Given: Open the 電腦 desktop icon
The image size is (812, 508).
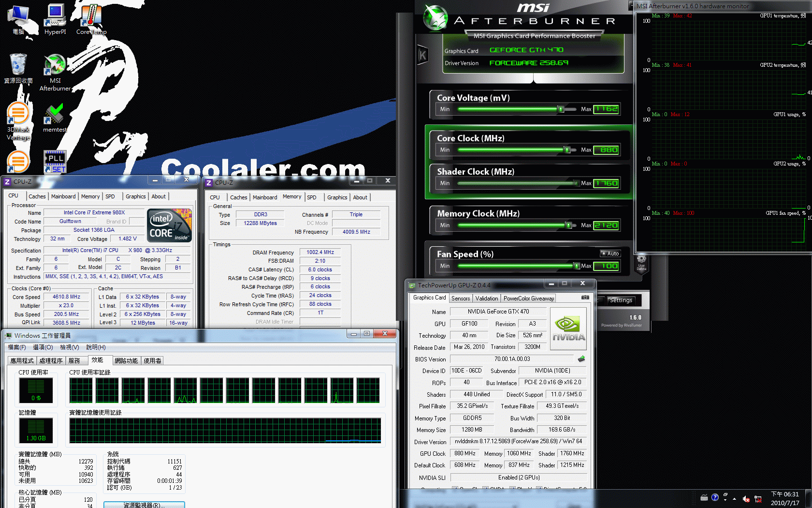Looking at the screenshot, I should pos(18,20).
